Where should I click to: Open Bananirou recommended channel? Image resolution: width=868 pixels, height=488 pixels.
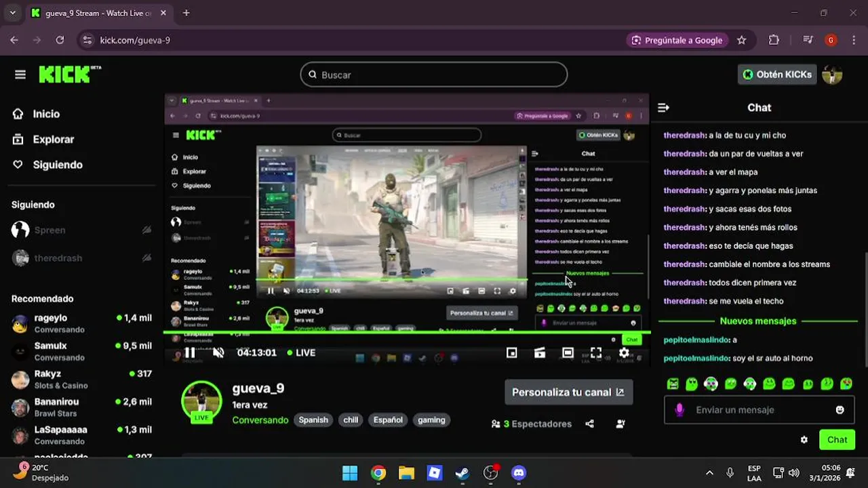81,407
